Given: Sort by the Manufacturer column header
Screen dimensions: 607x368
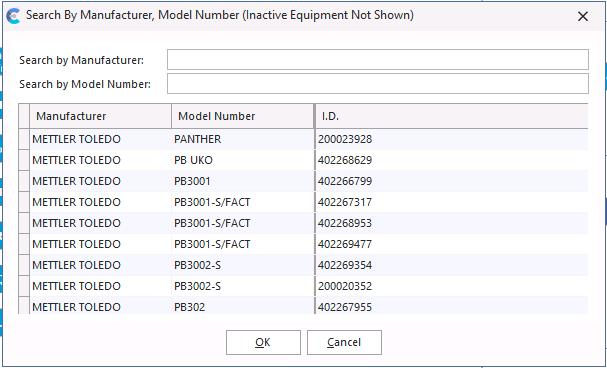Looking at the screenshot, I should point(101,116).
